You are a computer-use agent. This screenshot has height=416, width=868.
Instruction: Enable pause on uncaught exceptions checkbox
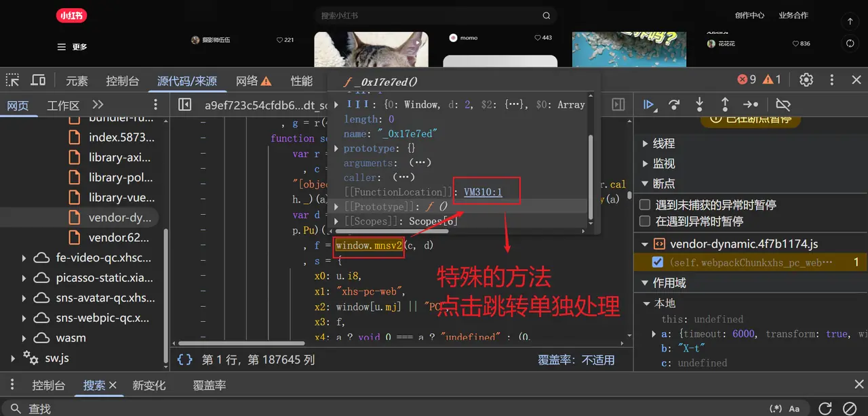pyautogui.click(x=646, y=205)
